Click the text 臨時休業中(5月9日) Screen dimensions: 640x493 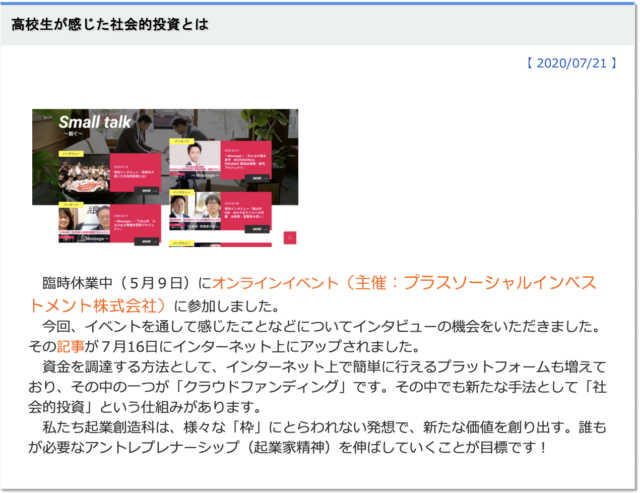pos(118,283)
